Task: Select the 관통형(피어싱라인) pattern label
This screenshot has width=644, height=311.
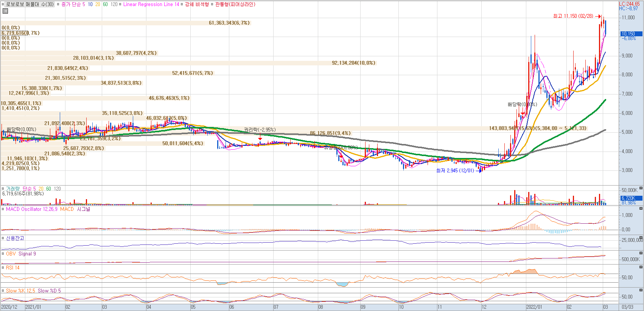Action: click(235, 5)
